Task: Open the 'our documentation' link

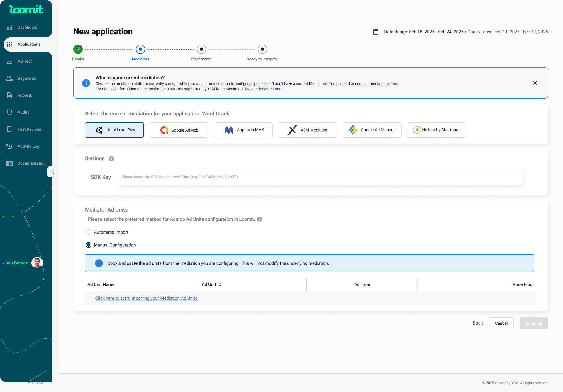Action: (x=268, y=89)
